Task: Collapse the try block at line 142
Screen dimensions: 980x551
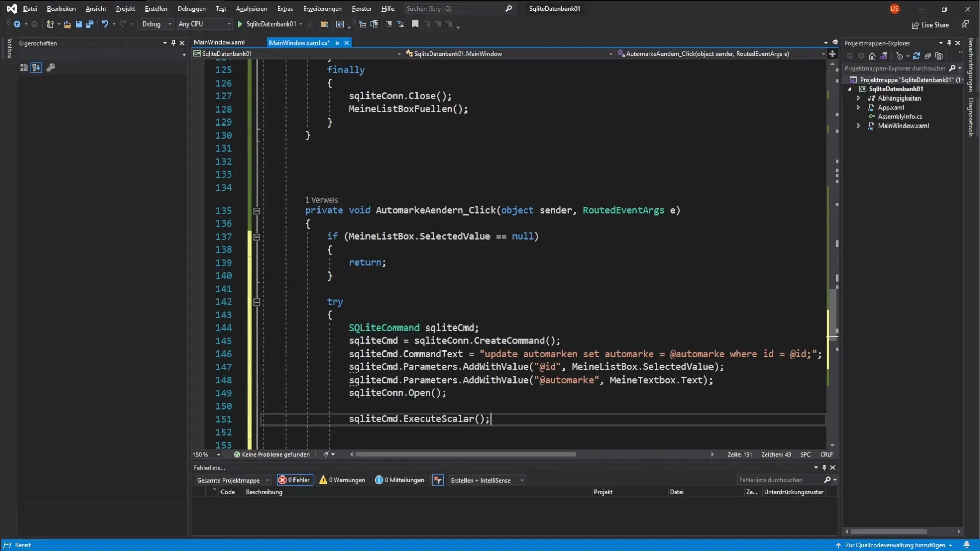Action: coord(257,302)
